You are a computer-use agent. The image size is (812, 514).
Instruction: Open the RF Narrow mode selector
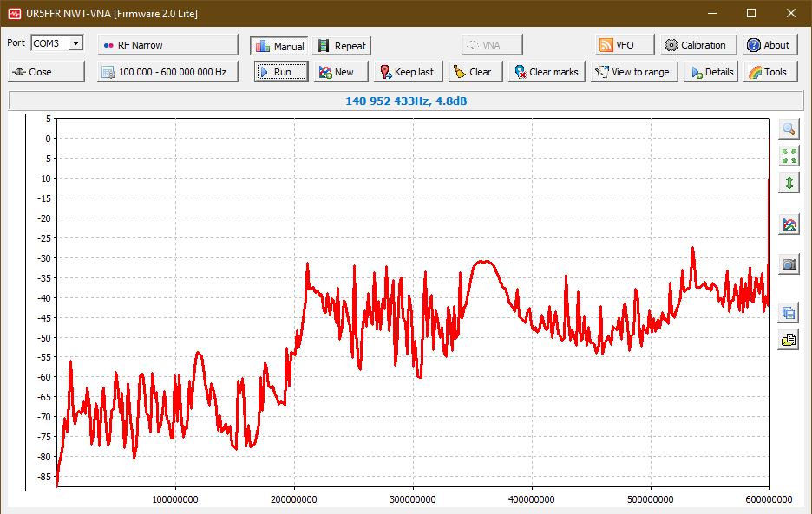167,45
